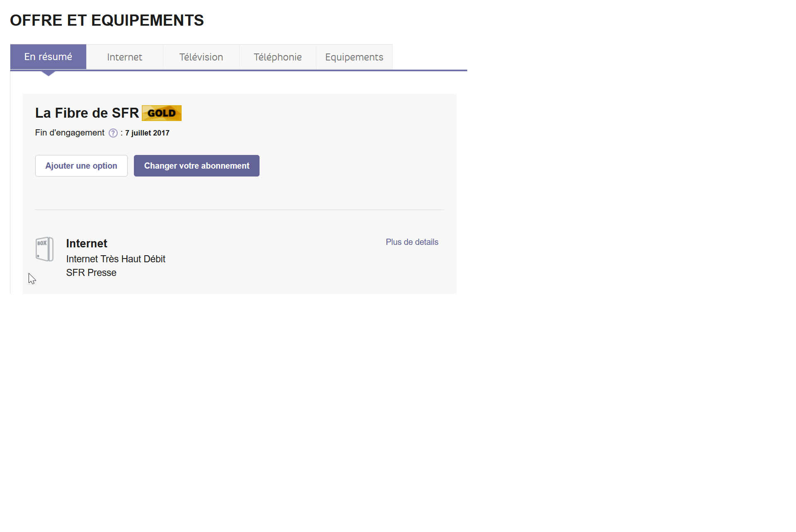The image size is (796, 532).
Task: Open the Plus de details link
Action: coord(412,242)
